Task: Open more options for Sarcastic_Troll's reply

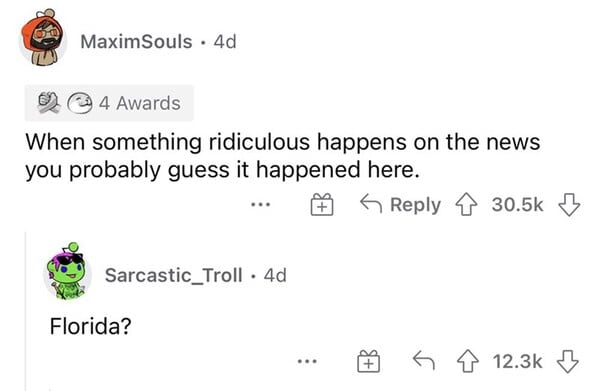Action: (x=307, y=360)
